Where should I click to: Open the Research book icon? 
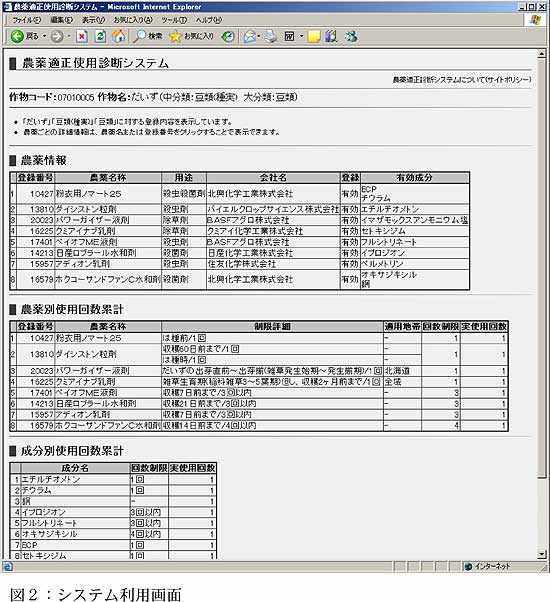click(x=331, y=36)
